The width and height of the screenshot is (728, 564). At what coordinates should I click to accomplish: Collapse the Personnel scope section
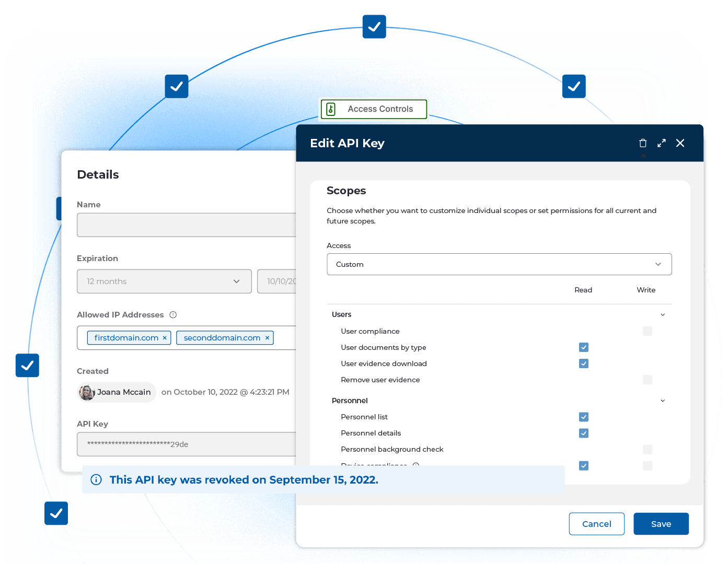pyautogui.click(x=663, y=401)
